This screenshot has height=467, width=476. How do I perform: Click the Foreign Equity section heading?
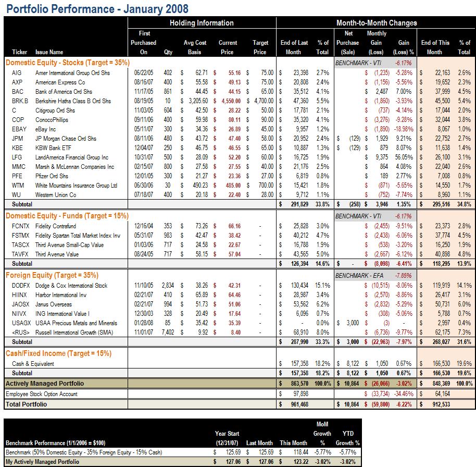(x=52, y=275)
